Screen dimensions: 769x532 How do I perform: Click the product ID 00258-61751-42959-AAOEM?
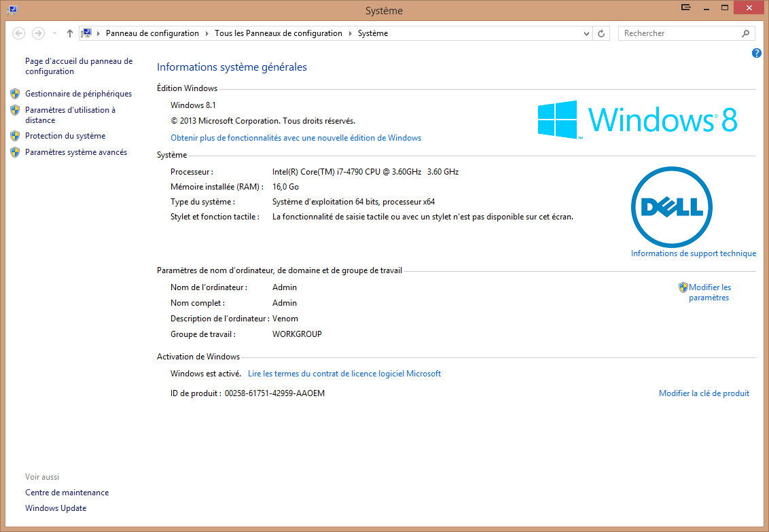(274, 393)
